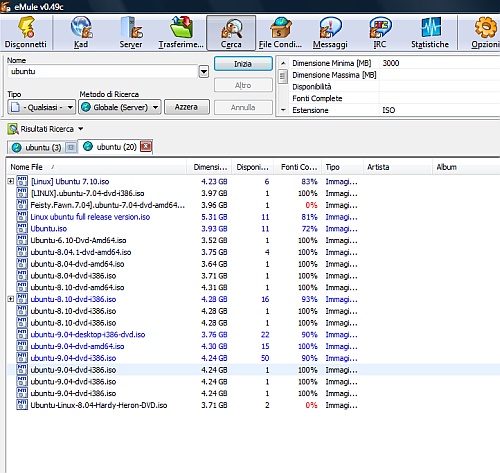Sort results by Disponibilità column
The image size is (500, 473).
pyautogui.click(x=252, y=167)
